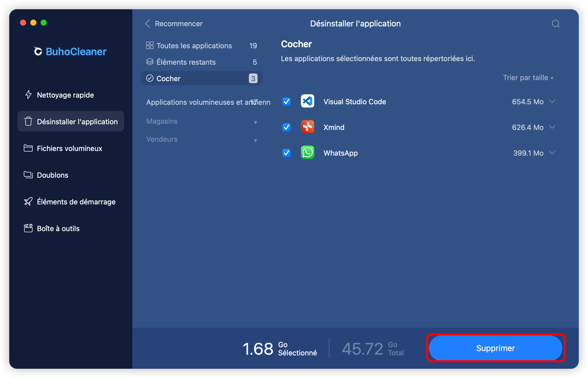The width and height of the screenshot is (588, 378).
Task: Click the Visual Studio Code name
Action: tap(355, 102)
